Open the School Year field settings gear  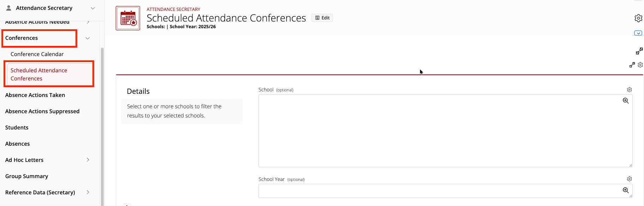(630, 179)
